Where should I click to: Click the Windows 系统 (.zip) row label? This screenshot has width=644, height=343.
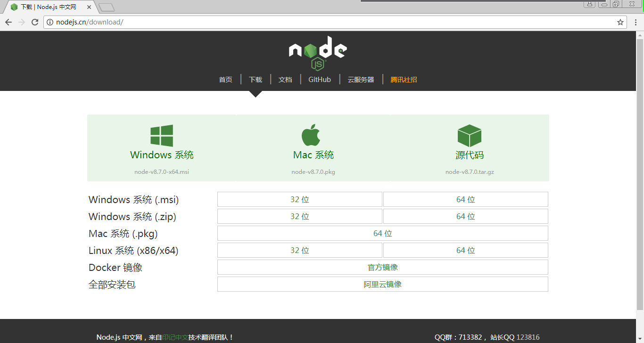click(x=132, y=217)
